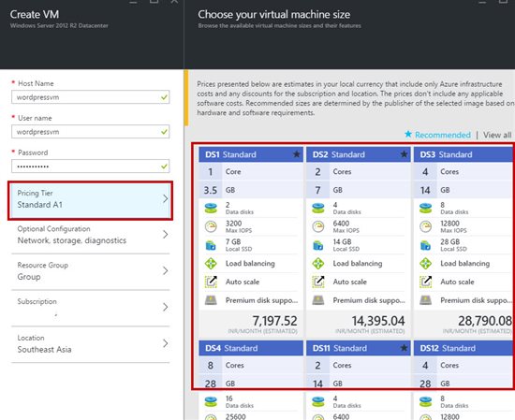Click the Password input field
Screen dimensions: 515x420
(90, 166)
